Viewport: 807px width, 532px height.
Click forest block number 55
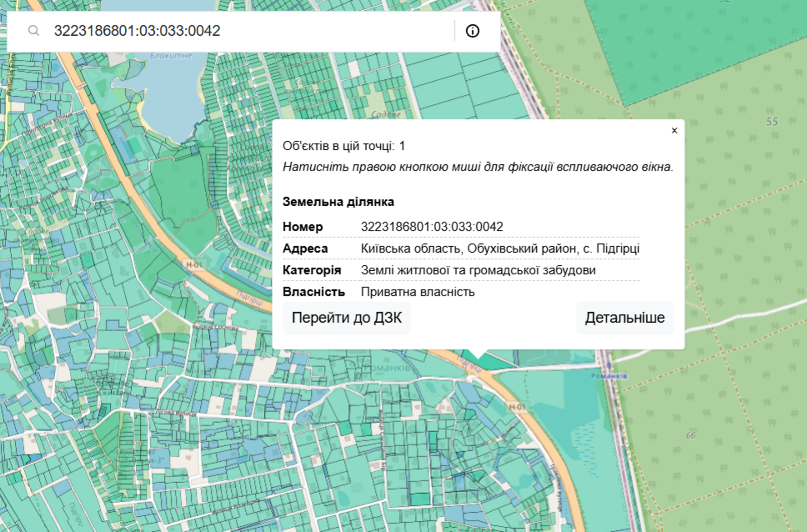(x=772, y=122)
